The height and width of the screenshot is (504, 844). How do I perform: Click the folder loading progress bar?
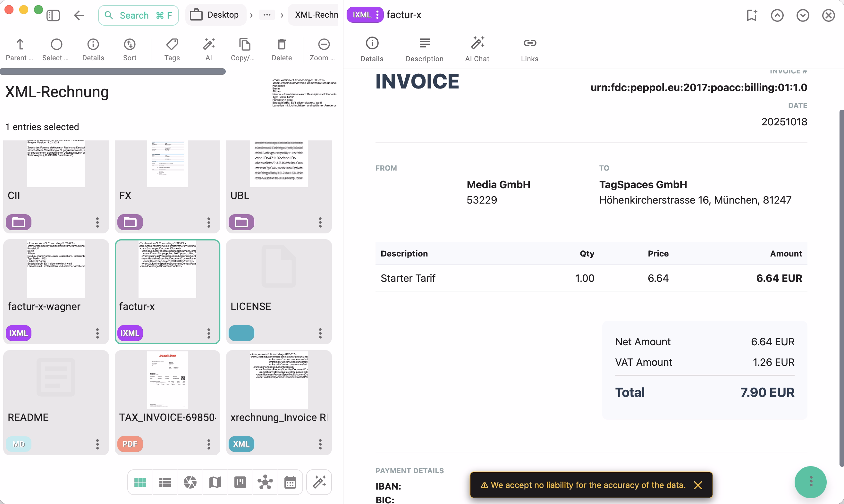coord(113,71)
